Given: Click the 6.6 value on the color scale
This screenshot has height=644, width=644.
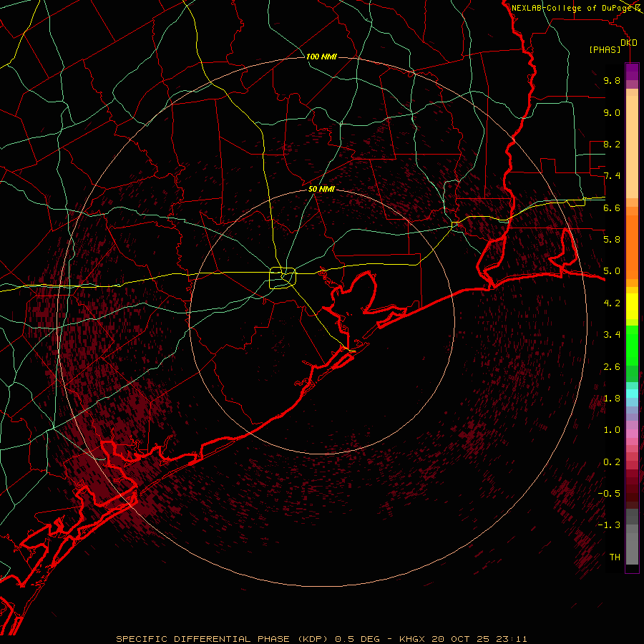Looking at the screenshot, I should [612, 208].
